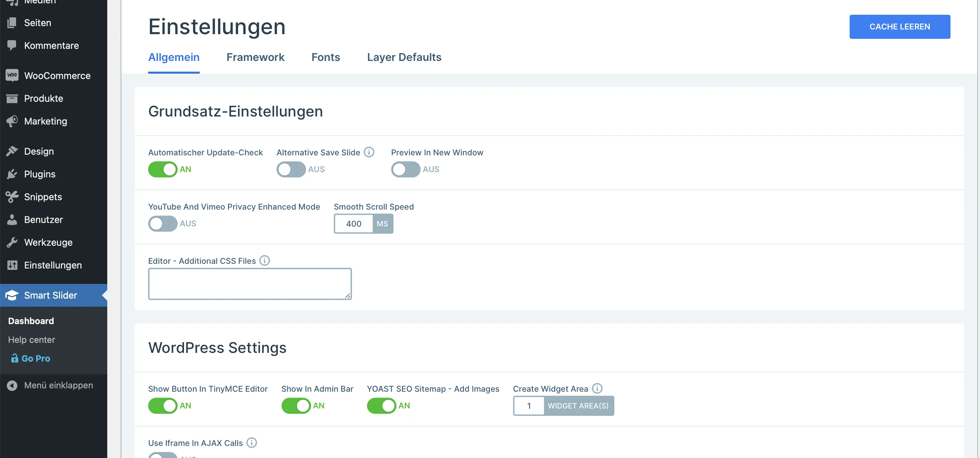The width and height of the screenshot is (980, 458).
Task: Click the Design paintbrush icon
Action: coord(12,151)
